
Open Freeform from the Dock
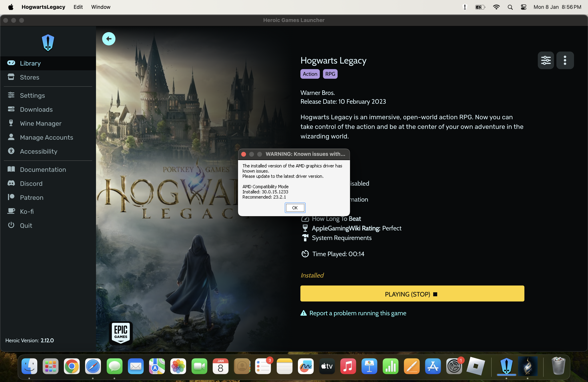306,366
